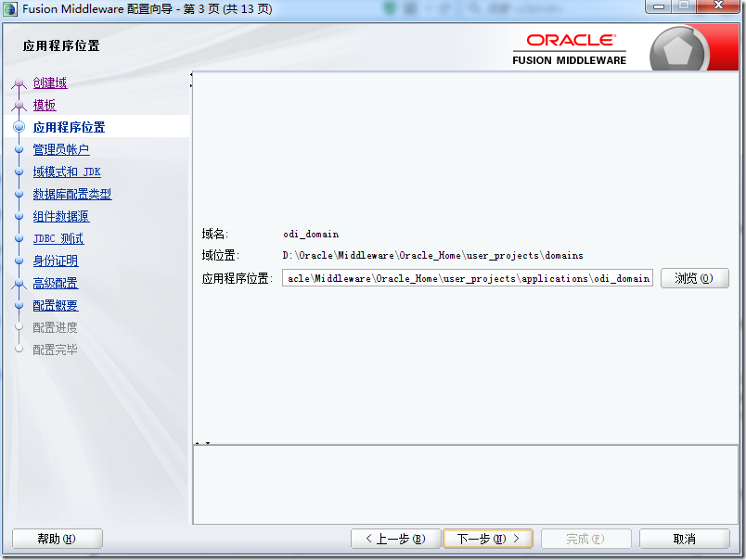Click the 域位置 label
The width and height of the screenshot is (746, 560).
[220, 256]
